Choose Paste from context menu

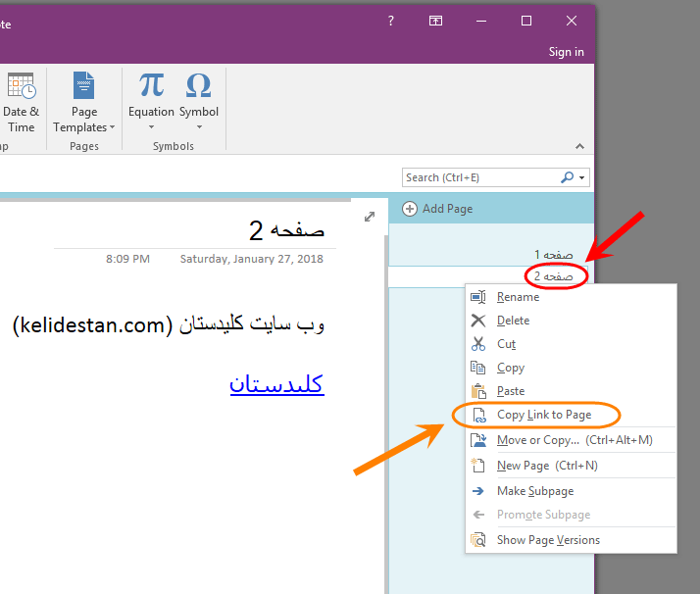pos(571,391)
